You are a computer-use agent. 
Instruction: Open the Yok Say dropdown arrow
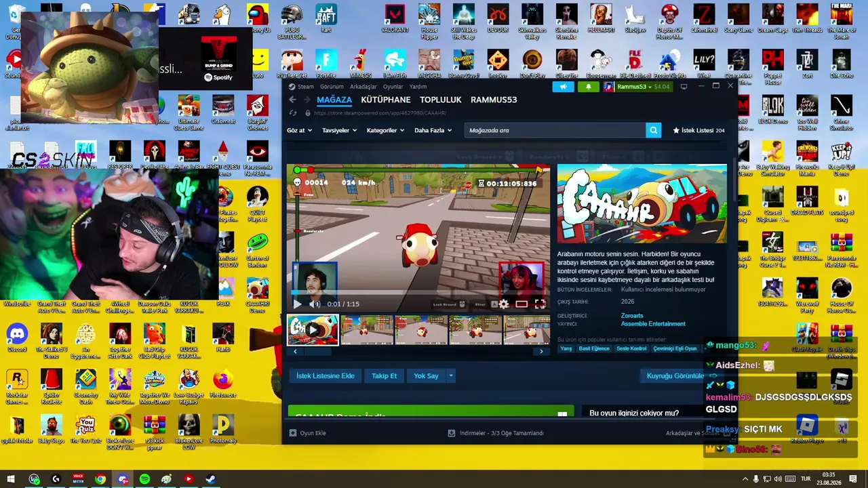click(x=450, y=376)
